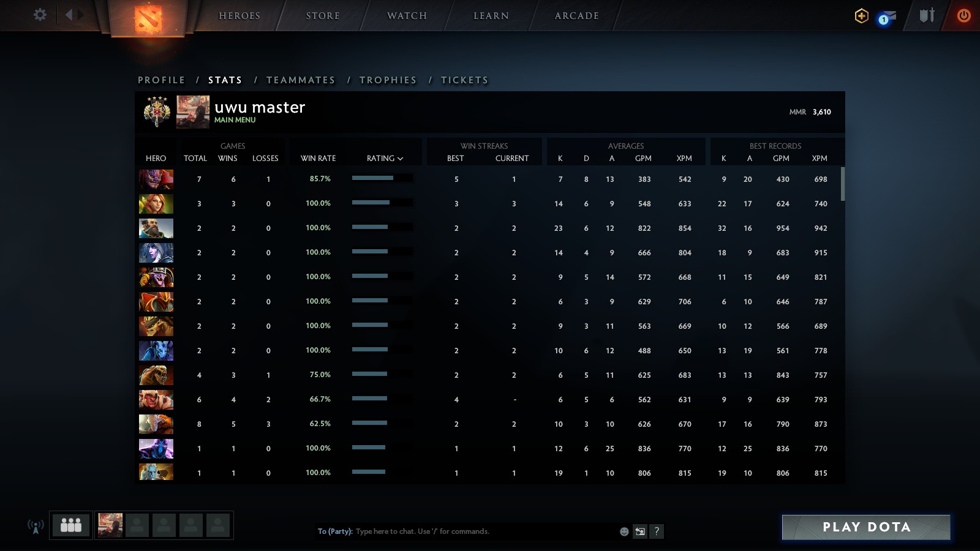Sort table by LOSSES header
980x551 pixels.
point(265,159)
